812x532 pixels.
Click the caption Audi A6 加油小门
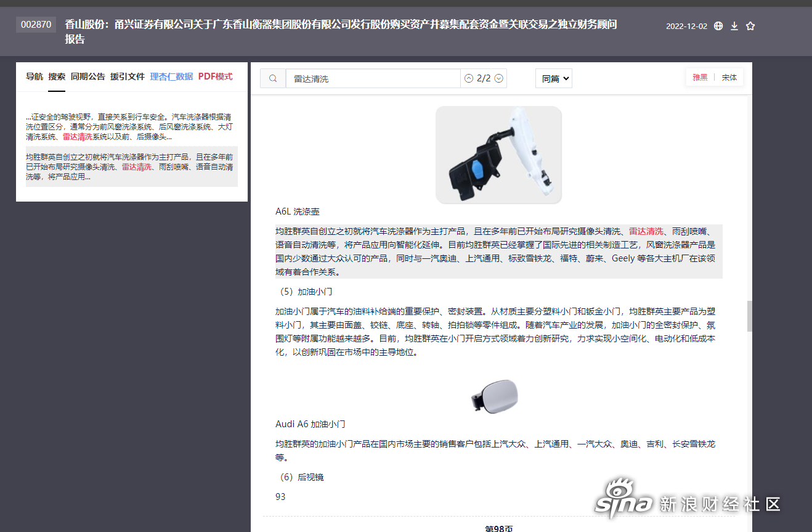(x=311, y=424)
